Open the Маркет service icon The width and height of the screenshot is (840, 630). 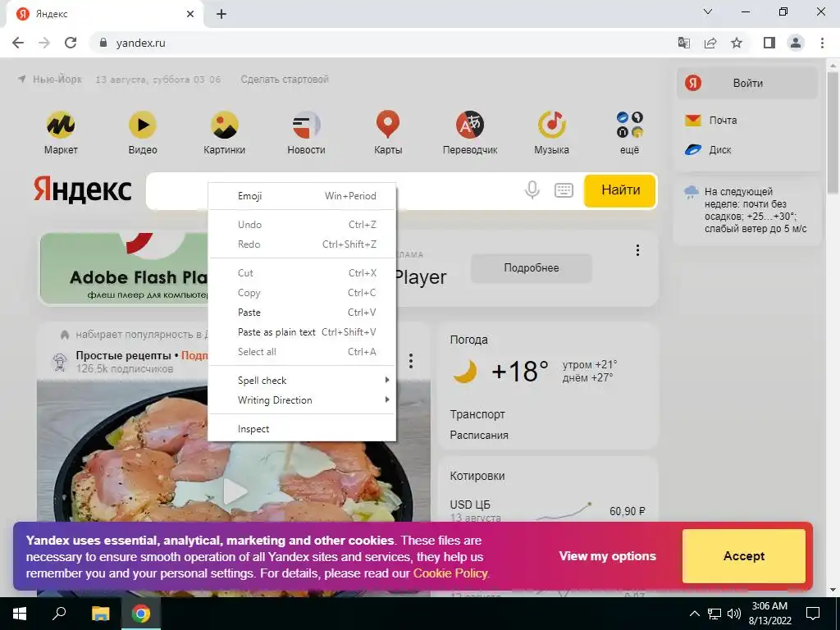61,132
